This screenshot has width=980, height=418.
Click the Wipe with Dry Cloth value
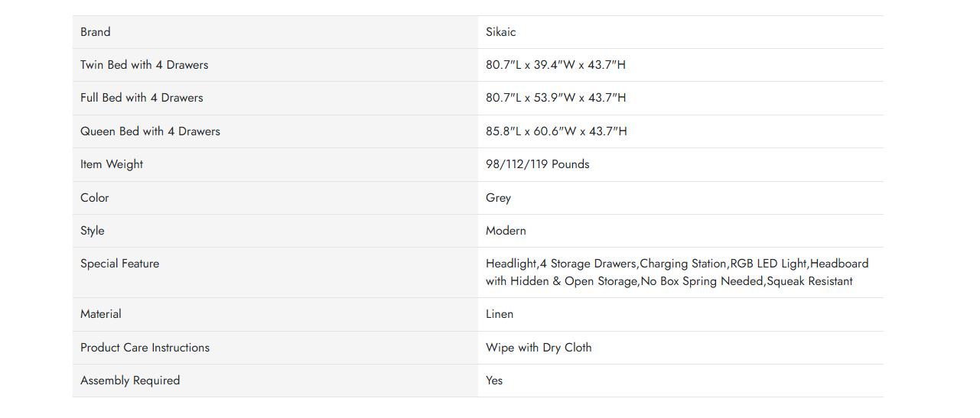[x=539, y=348]
